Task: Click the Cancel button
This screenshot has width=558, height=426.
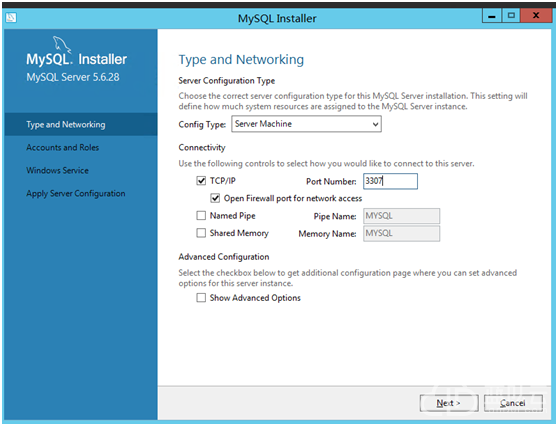Action: coord(513,403)
